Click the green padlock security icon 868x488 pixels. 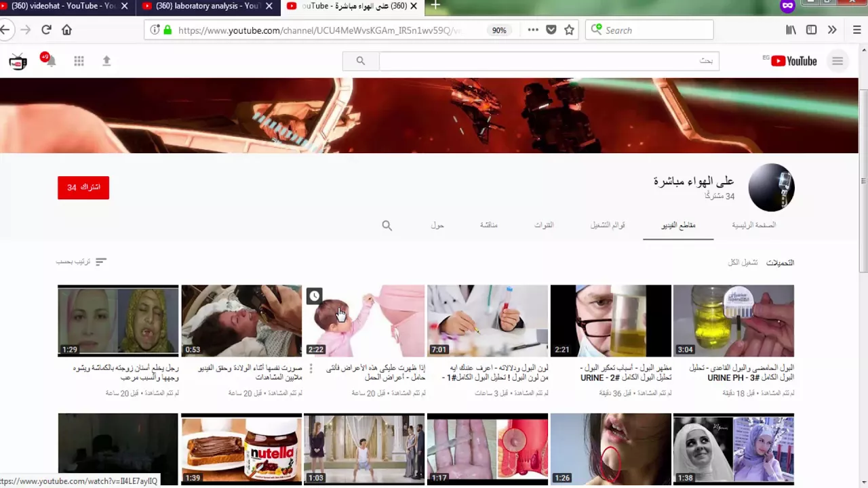(167, 30)
